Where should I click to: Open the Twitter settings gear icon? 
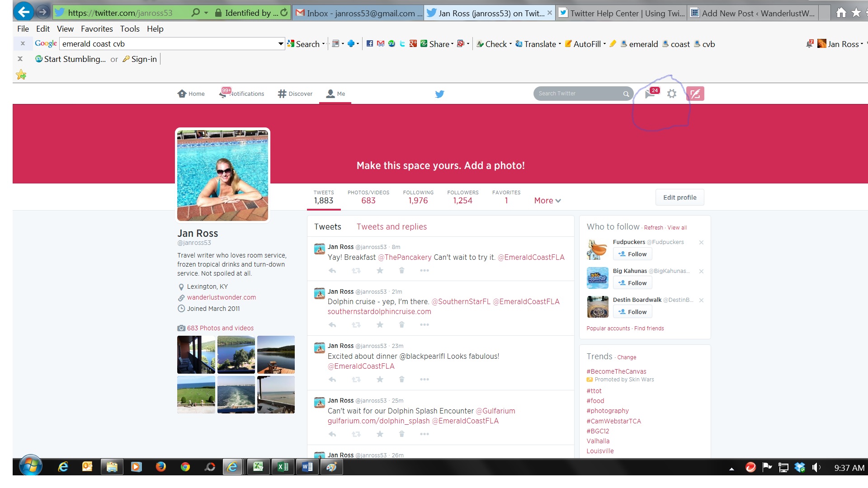pyautogui.click(x=672, y=94)
